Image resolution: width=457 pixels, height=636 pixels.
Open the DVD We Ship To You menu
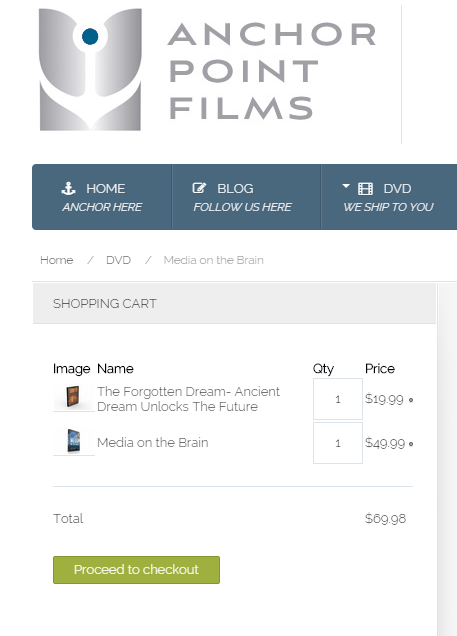pos(389,197)
